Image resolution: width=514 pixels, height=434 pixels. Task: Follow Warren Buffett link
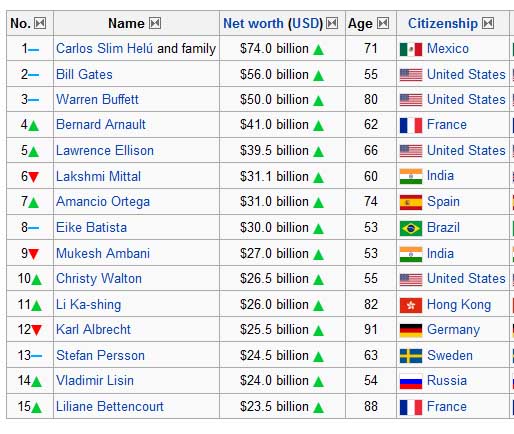tap(97, 99)
